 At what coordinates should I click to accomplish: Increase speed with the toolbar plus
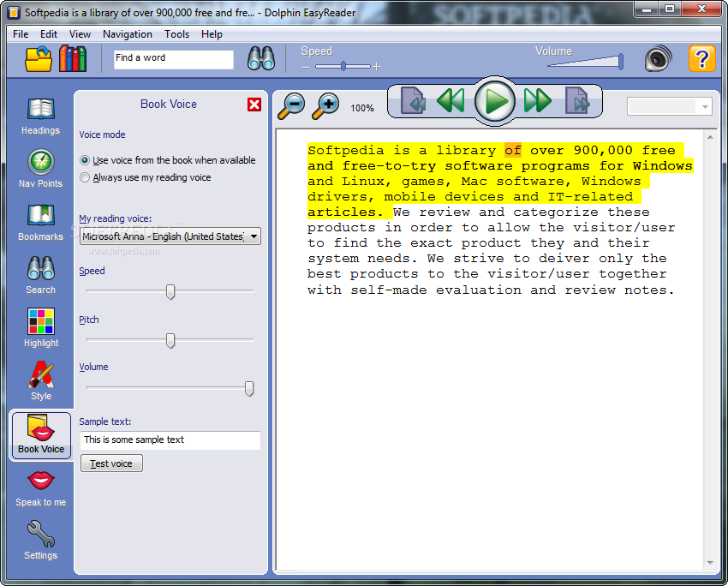pos(377,67)
